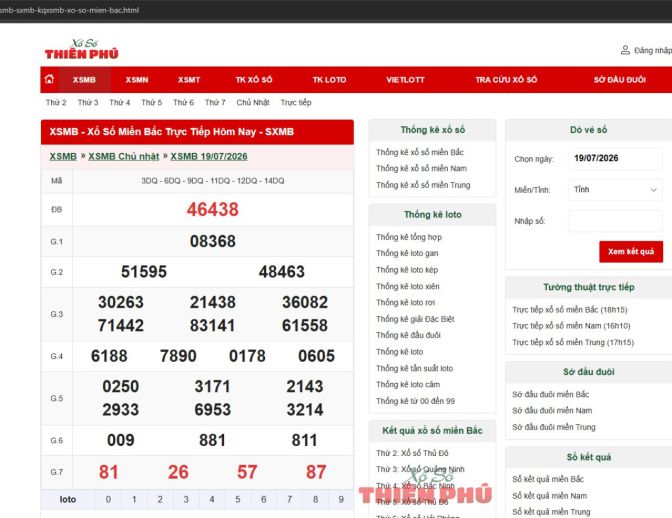
Task: Open Sổ kết quả miền Bắc link
Action: [x=548, y=479]
